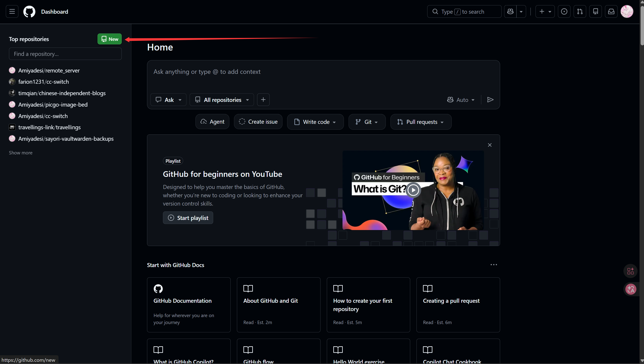Click the Find a repository search field
644x364 pixels.
pyautogui.click(x=65, y=54)
